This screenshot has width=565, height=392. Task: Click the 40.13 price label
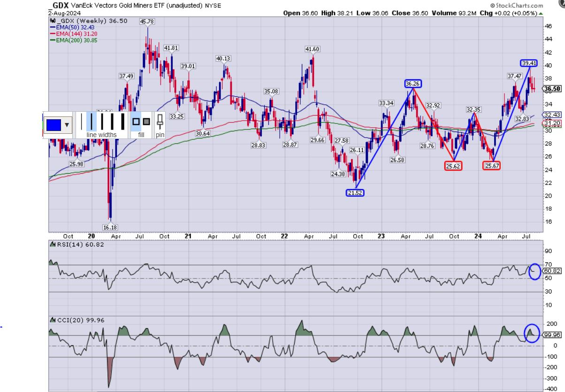[223, 59]
